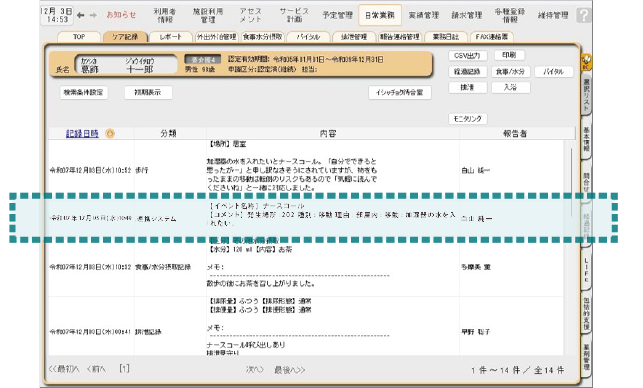
Task: Open the 実績管理 menu
Action: tap(424, 15)
